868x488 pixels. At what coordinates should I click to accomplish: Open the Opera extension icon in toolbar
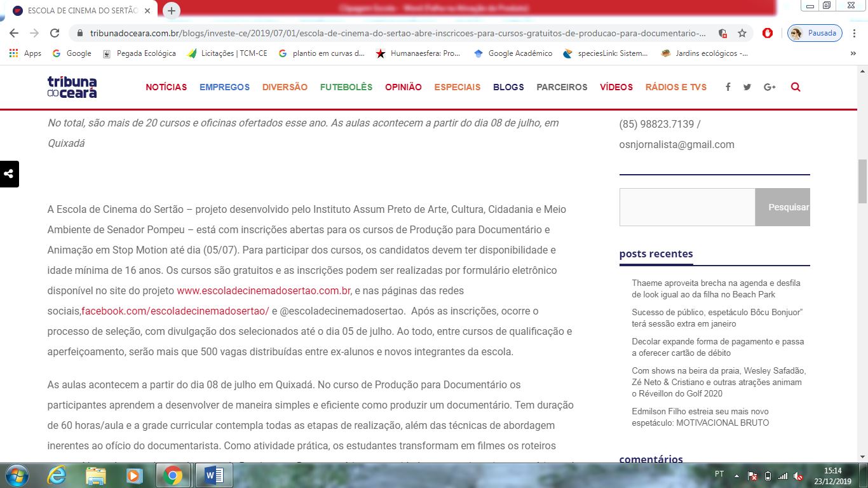768,33
